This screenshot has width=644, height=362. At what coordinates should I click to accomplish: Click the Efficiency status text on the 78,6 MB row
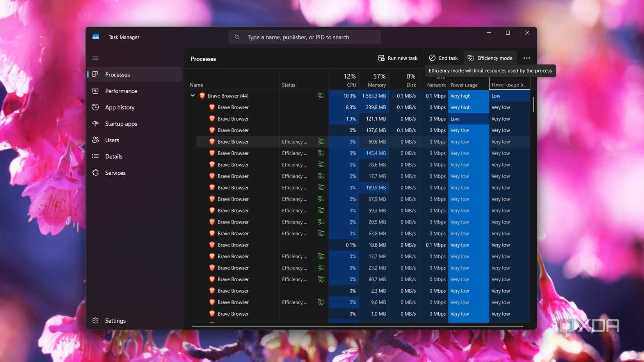[294, 165]
